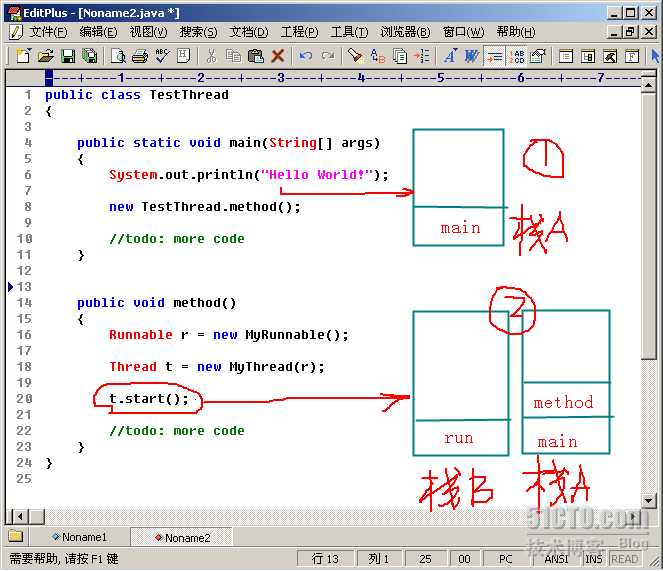The width and height of the screenshot is (663, 571).
Task: Click the New document toolbar icon
Action: click(23, 56)
